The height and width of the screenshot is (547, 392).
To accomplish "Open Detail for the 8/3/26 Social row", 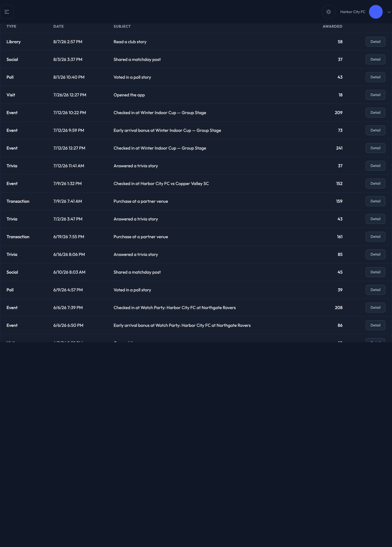I will click(375, 59).
